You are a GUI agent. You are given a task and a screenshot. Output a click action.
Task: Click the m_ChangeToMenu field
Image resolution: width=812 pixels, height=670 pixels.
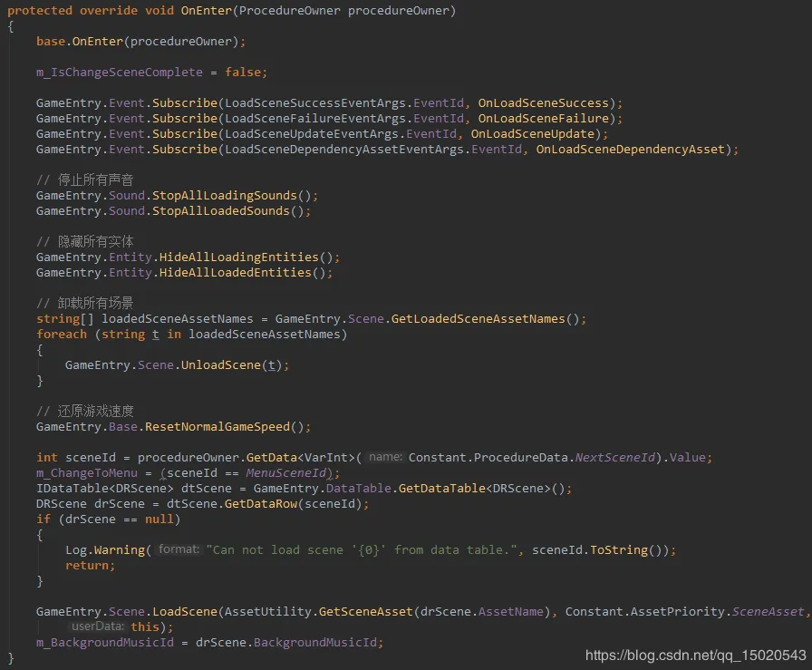87,473
